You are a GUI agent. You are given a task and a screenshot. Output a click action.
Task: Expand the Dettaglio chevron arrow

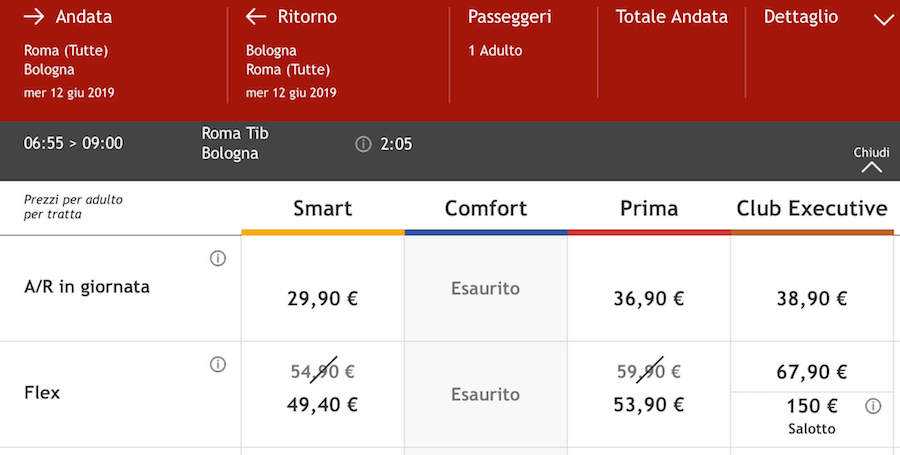[x=883, y=19]
